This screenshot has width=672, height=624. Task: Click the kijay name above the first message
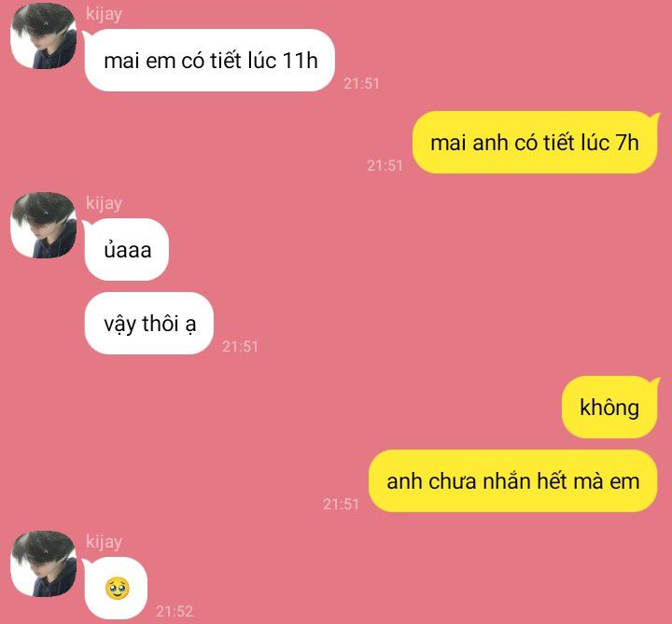tap(104, 14)
